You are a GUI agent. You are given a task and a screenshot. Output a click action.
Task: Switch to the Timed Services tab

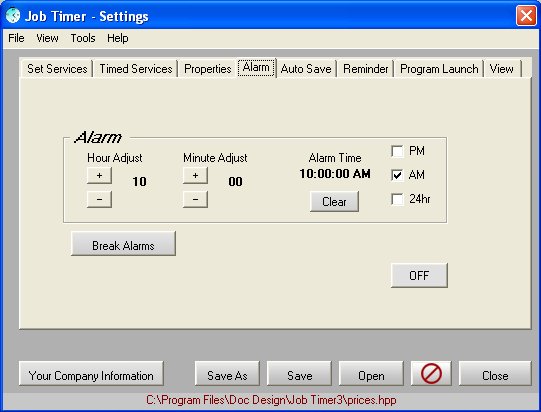click(136, 69)
